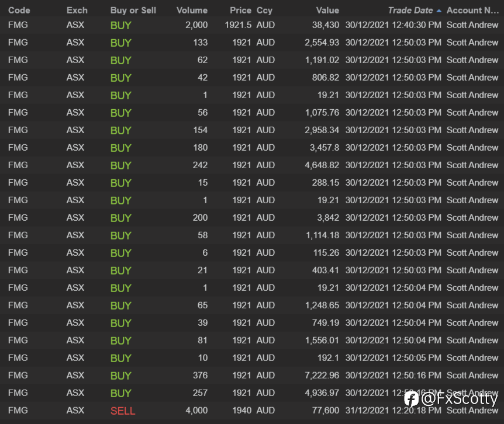Select the 403.41 value cell
This screenshot has width=504, height=424.
[x=325, y=270]
